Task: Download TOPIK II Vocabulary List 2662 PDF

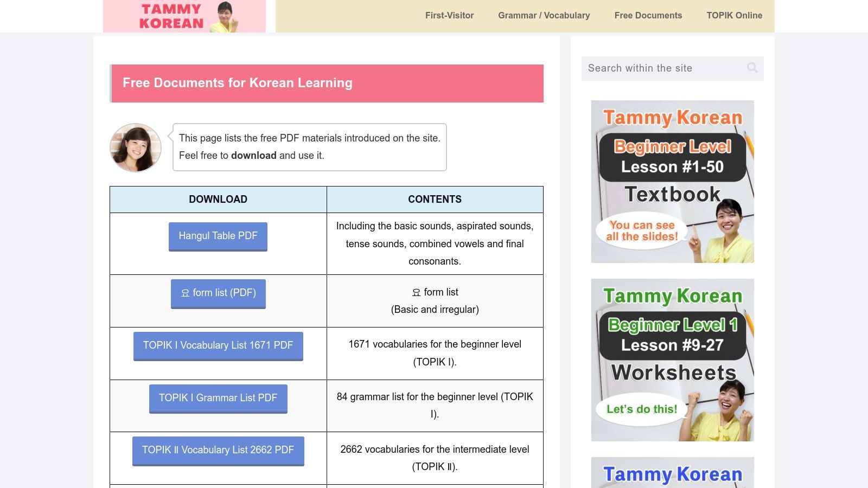Action: (x=218, y=450)
